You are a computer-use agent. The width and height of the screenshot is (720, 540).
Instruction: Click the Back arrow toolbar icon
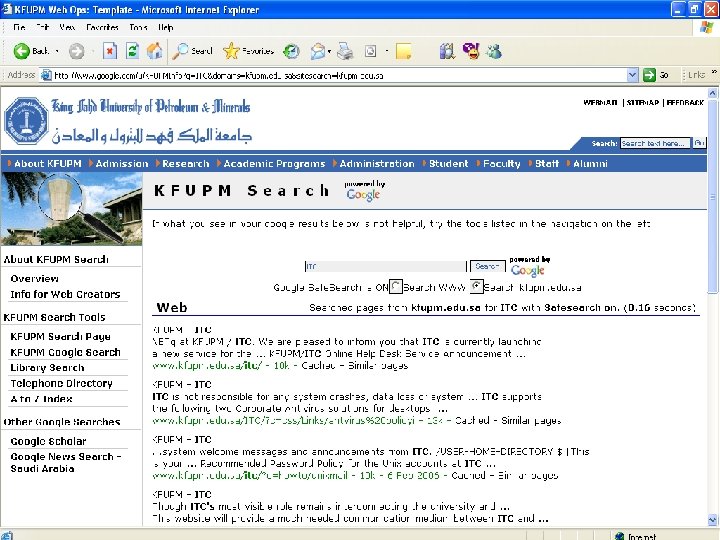tap(21, 51)
